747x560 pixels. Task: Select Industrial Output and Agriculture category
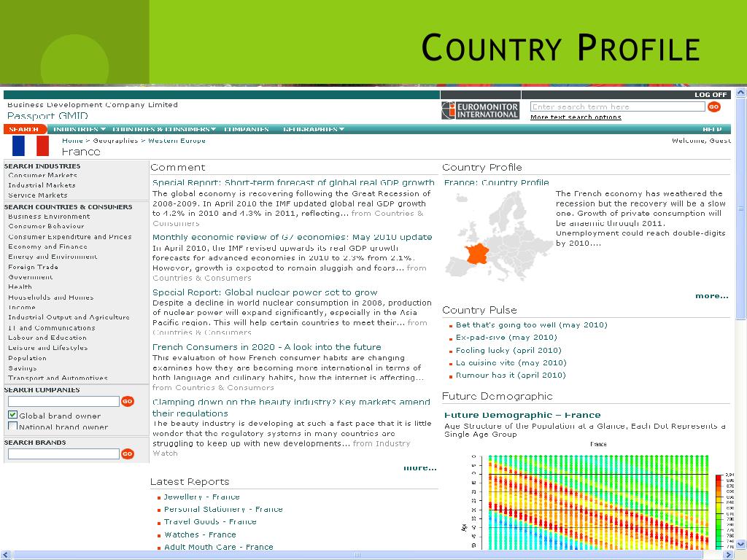click(x=69, y=317)
